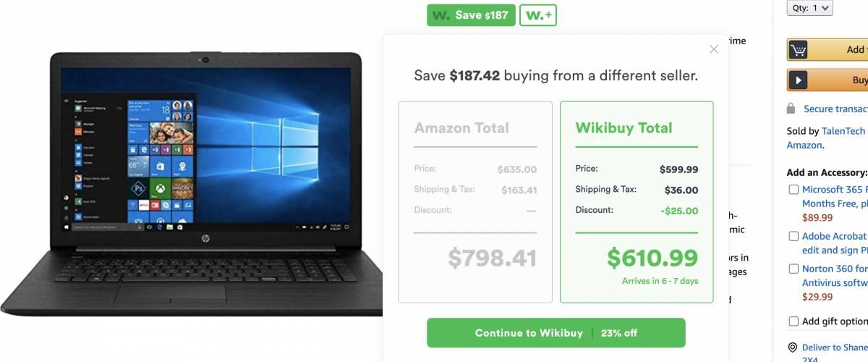Click the Deliver to Shane link
The width and height of the screenshot is (868, 362).
[835, 348]
